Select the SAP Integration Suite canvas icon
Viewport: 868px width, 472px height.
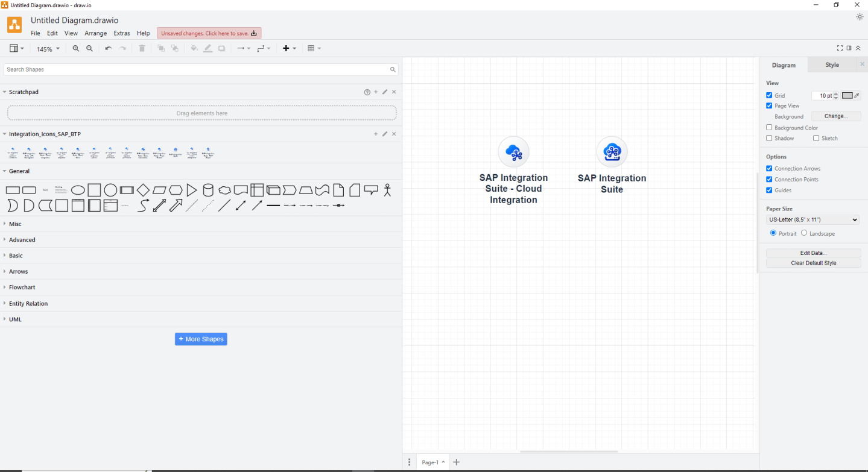(x=612, y=152)
